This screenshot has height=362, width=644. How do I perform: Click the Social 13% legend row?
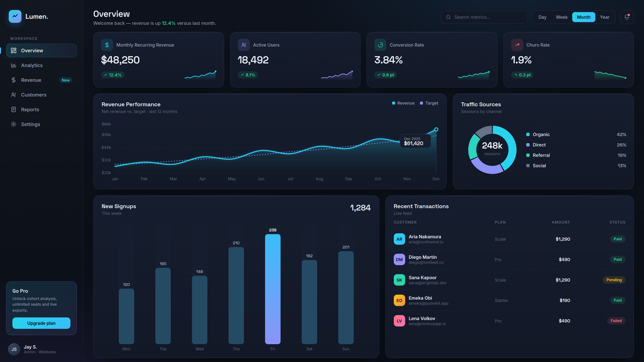pos(576,166)
